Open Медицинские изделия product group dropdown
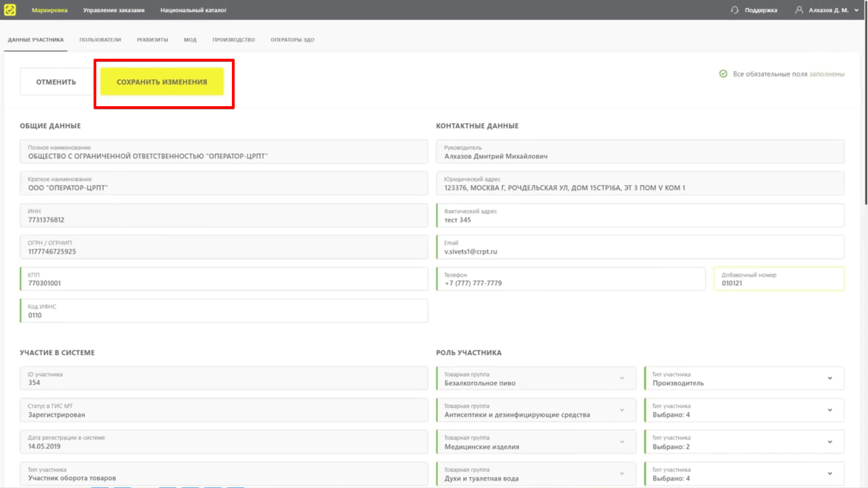Image resolution: width=868 pixels, height=488 pixels. 536,442
